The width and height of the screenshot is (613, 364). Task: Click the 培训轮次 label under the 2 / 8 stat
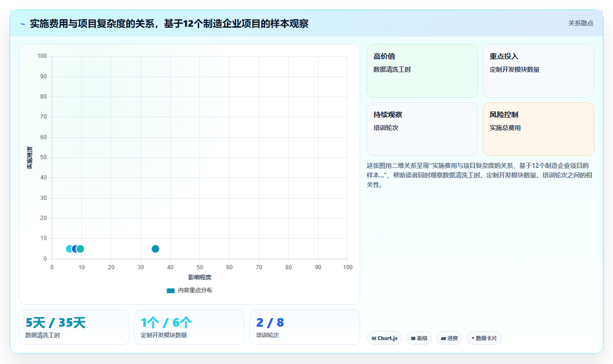tap(268, 335)
